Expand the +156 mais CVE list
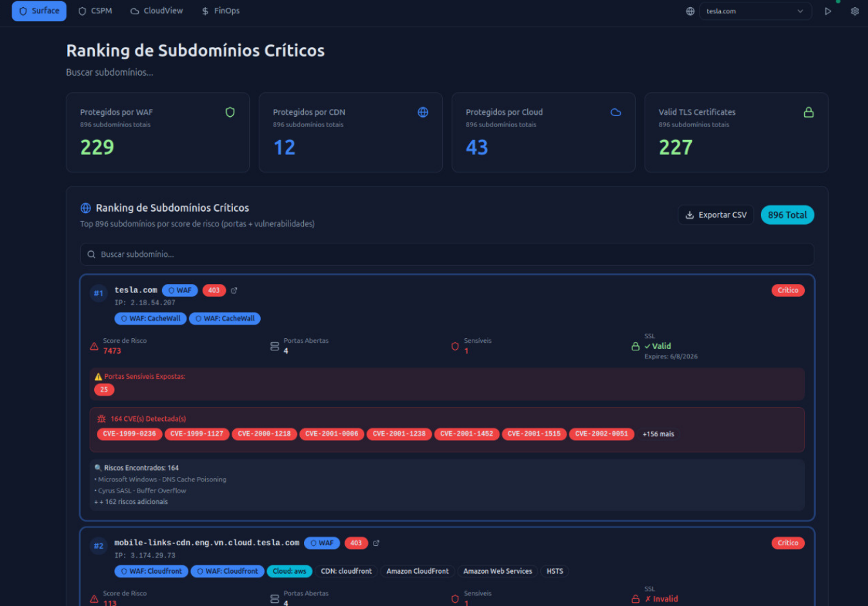The width and height of the screenshot is (868, 606). coord(658,434)
